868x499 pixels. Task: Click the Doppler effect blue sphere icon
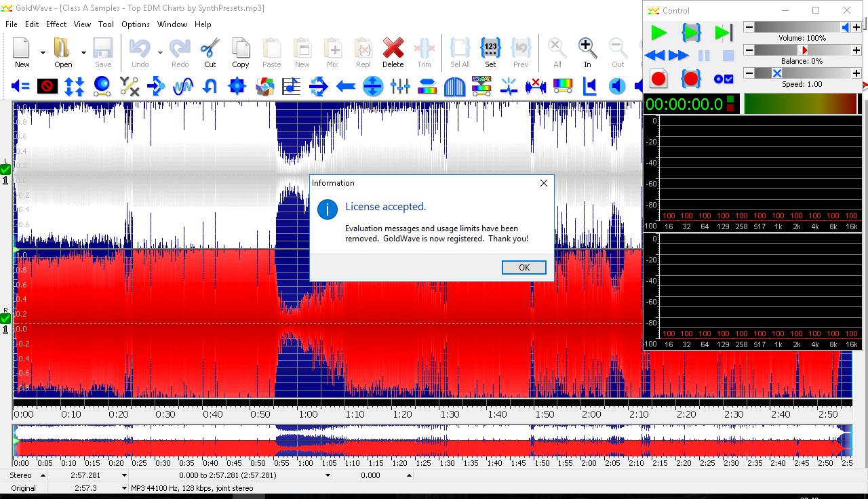102,86
